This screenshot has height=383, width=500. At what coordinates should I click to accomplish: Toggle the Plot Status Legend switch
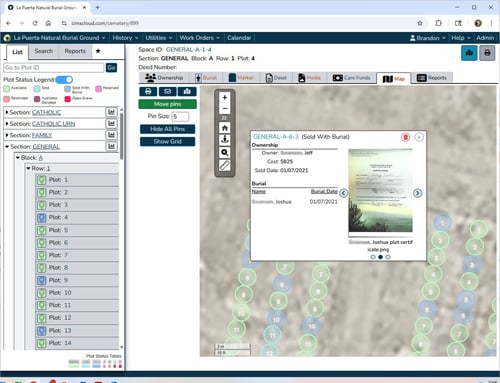[x=64, y=80]
